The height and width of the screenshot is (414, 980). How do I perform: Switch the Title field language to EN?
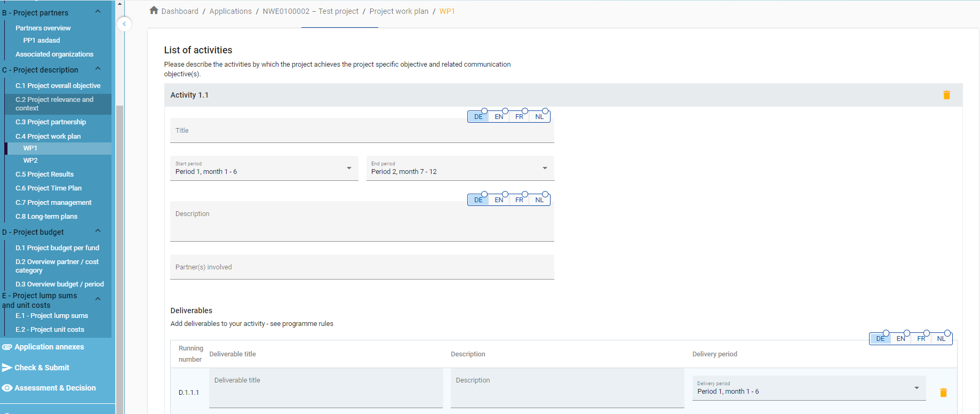pos(499,117)
